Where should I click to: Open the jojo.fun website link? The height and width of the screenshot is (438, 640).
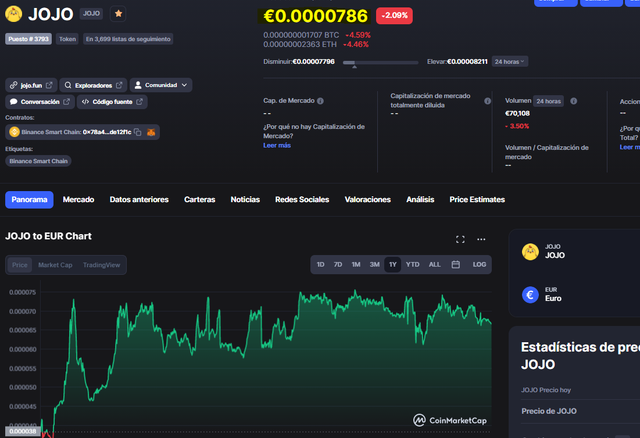click(31, 85)
